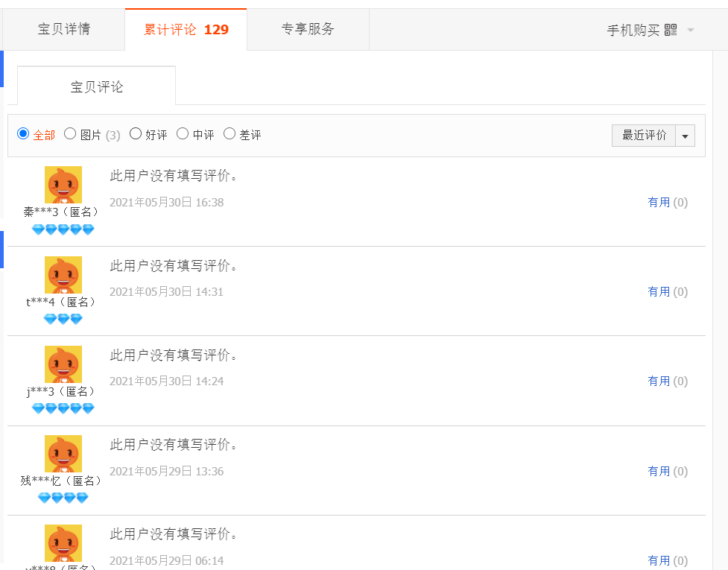Select the 全部 radio button

23,133
